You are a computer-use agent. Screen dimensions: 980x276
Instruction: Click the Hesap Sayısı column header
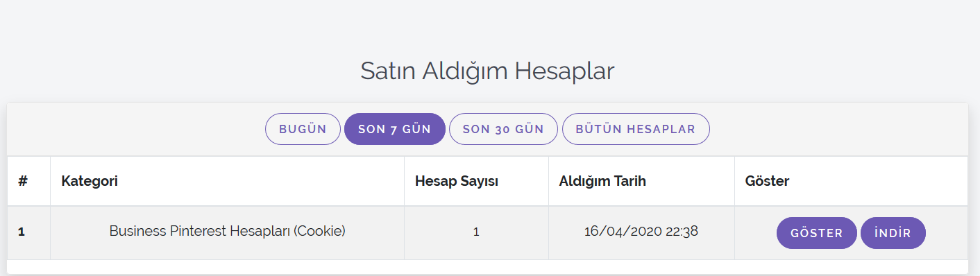coord(456,181)
